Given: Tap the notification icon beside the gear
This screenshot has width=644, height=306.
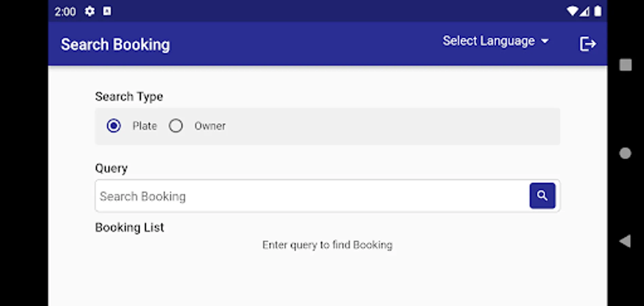Looking at the screenshot, I should click(107, 12).
